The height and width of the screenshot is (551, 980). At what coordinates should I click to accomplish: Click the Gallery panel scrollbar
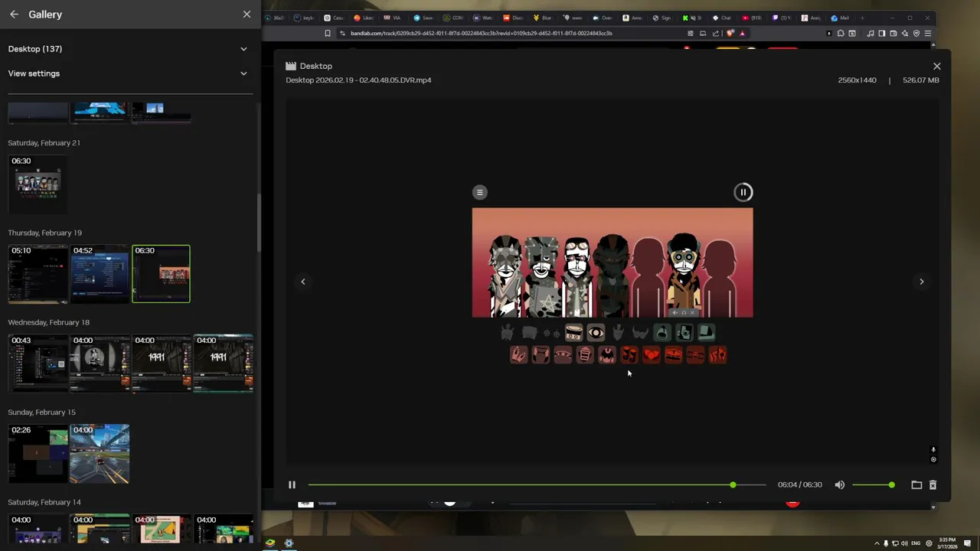258,222
